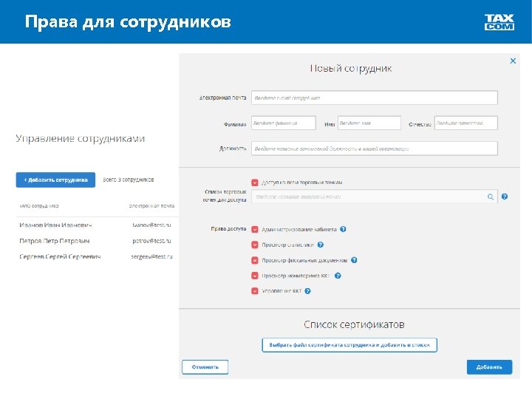Click the Список сертификатов heading

click(x=354, y=324)
